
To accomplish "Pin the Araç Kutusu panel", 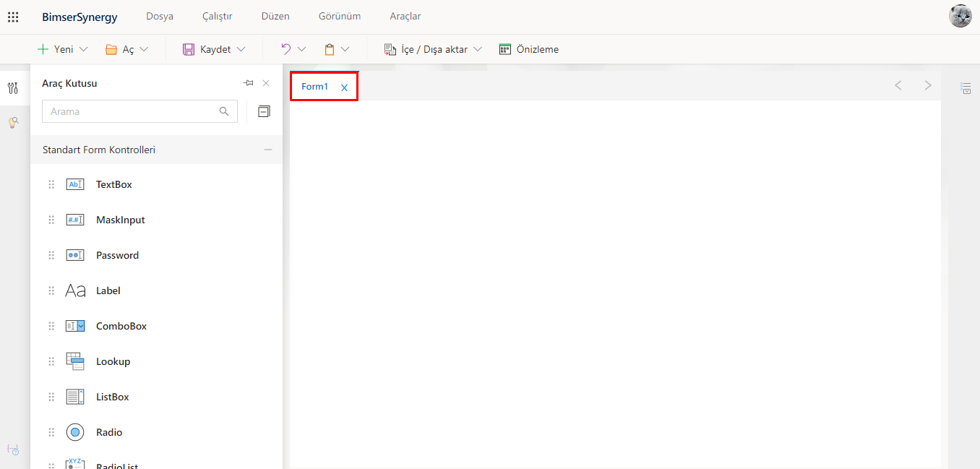I will point(249,83).
